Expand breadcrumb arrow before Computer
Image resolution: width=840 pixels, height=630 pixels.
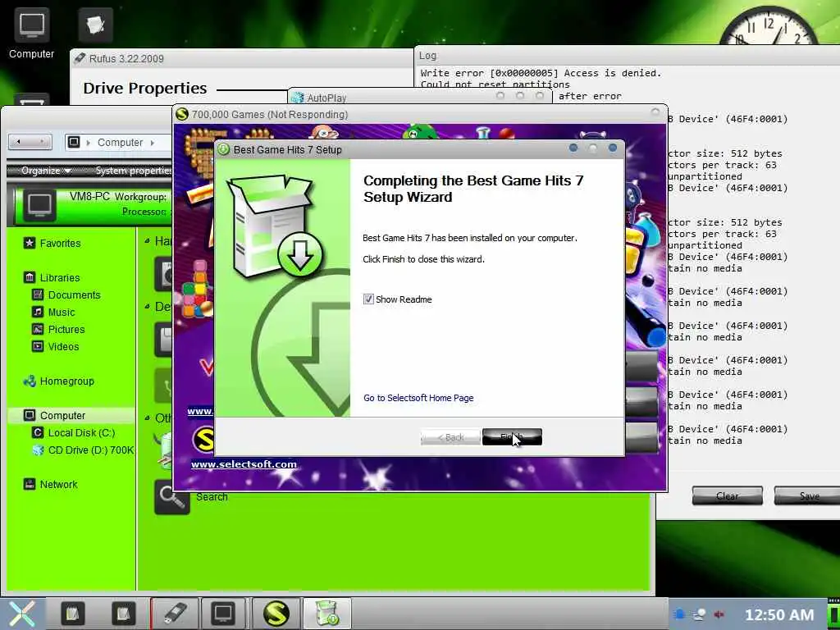[x=88, y=143]
